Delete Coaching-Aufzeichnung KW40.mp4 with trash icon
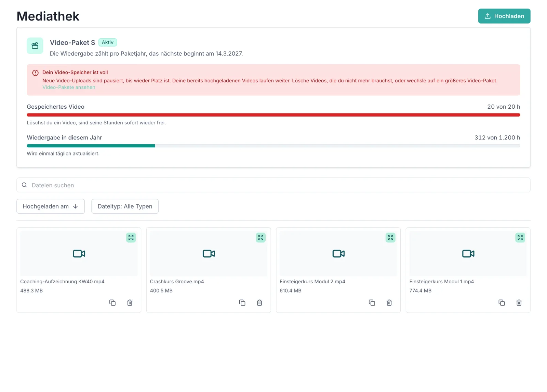Screen dimensions: 547x392 click(130, 303)
